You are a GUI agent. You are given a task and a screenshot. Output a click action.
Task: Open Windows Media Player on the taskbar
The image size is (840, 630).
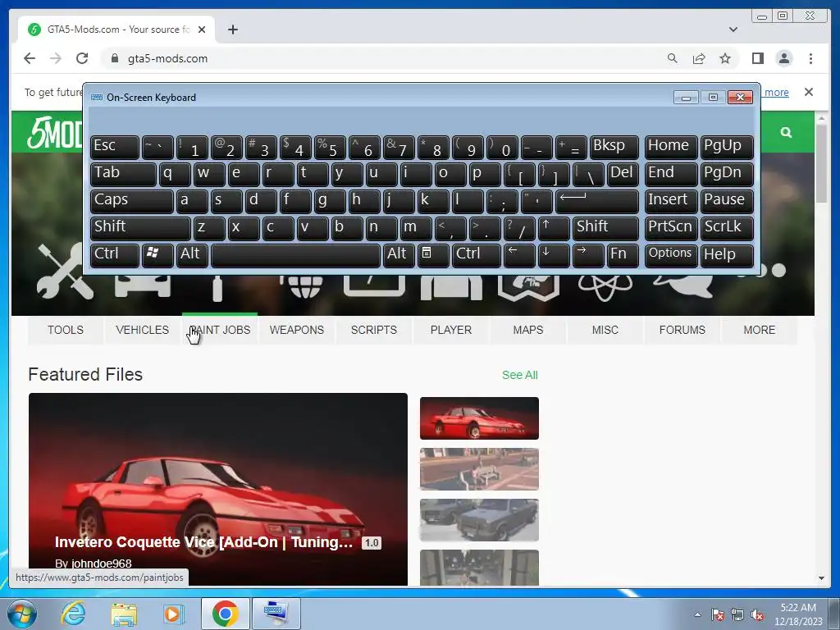(173, 614)
